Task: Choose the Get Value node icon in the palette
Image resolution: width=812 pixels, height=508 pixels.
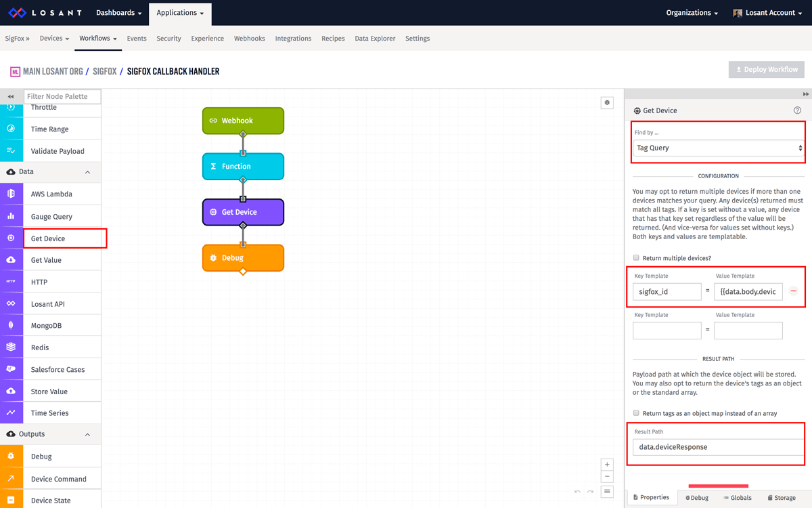Action: [11, 260]
